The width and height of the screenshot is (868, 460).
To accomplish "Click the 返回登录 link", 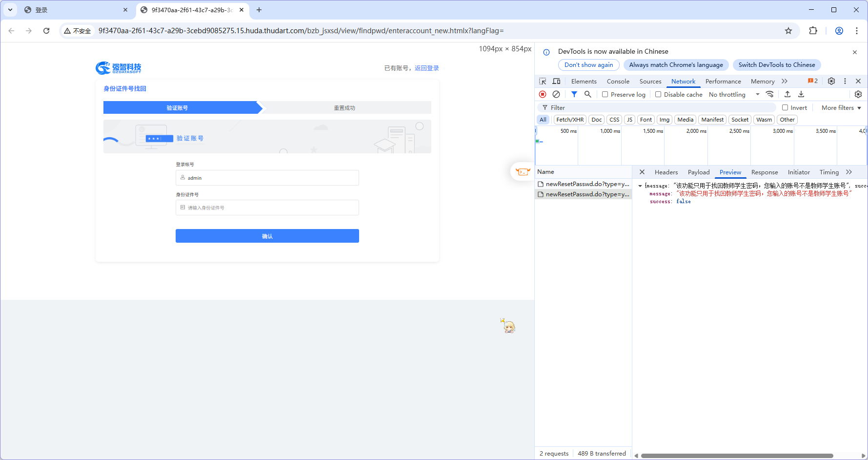I will (427, 68).
